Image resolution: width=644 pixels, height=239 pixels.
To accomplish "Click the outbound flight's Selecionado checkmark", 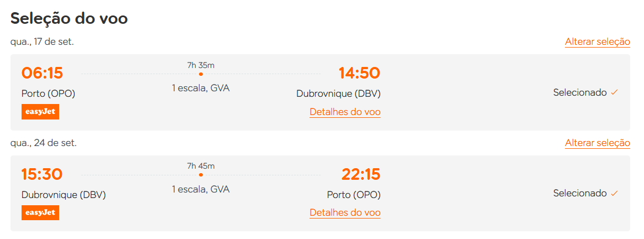I will (615, 92).
